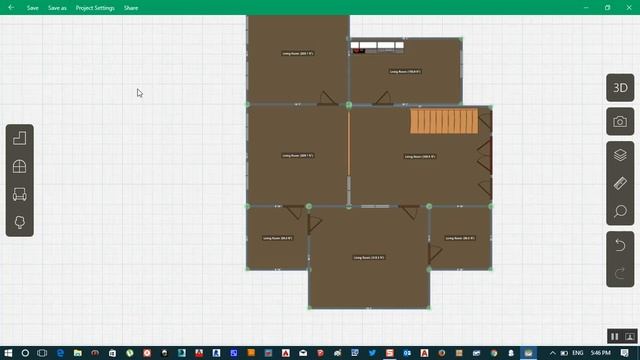Open Task View in taskbar
The height and width of the screenshot is (360, 640).
point(42,353)
